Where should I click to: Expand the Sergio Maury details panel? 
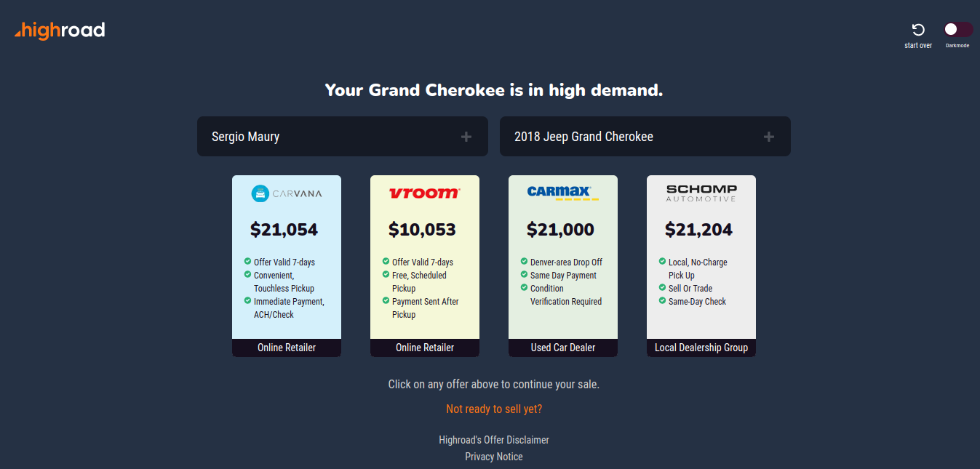click(465, 136)
